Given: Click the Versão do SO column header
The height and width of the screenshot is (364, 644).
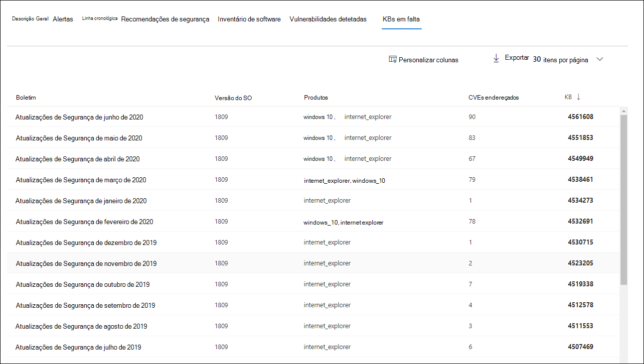Looking at the screenshot, I should tap(233, 98).
